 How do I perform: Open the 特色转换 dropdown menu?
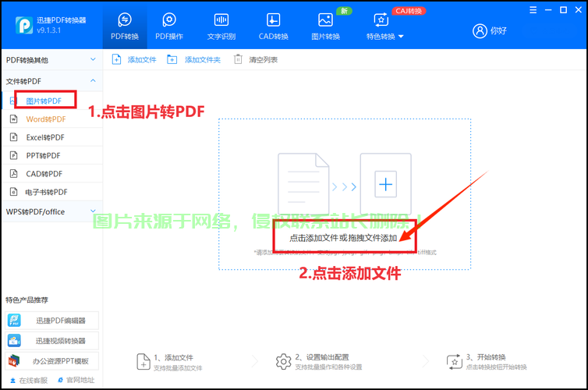pyautogui.click(x=384, y=27)
